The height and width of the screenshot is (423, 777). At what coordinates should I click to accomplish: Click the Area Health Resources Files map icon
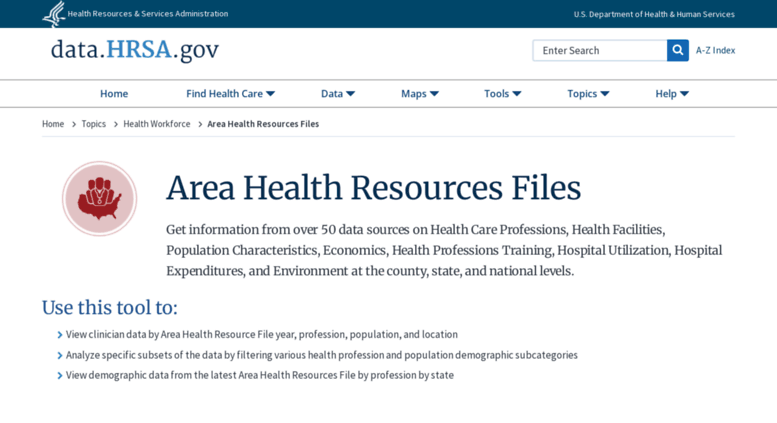[100, 199]
